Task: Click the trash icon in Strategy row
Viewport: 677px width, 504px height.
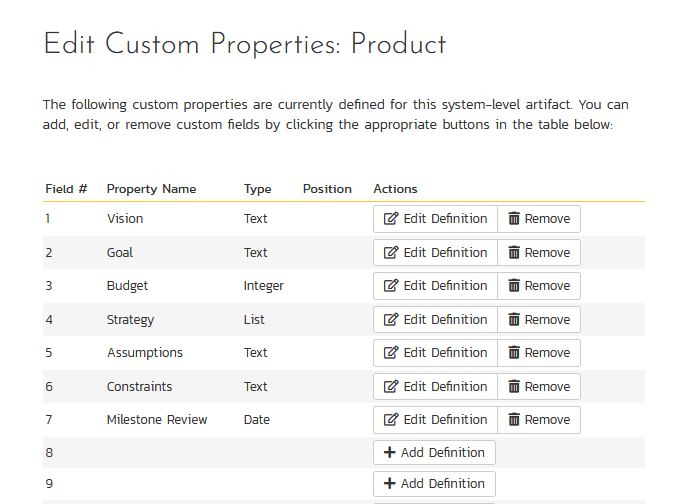Action: tap(514, 320)
